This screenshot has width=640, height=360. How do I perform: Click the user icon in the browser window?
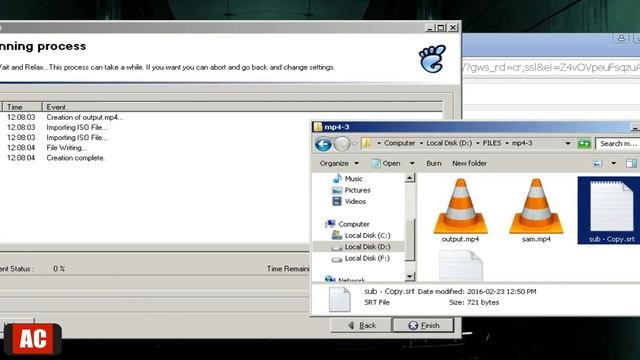(x=621, y=38)
